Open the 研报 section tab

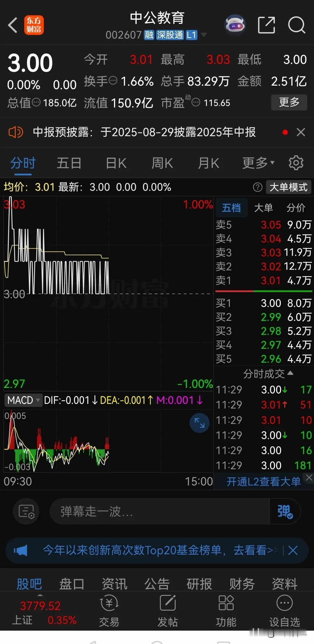199,584
